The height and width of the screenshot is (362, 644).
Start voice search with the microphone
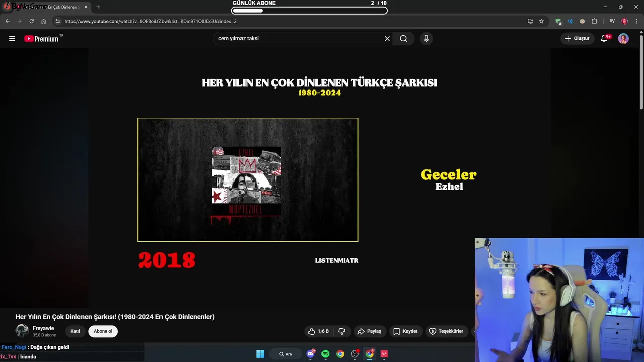(426, 39)
